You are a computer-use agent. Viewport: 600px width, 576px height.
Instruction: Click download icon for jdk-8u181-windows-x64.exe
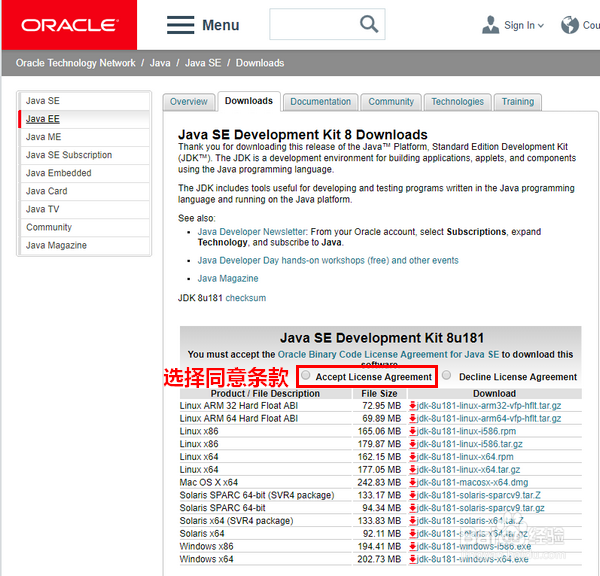pyautogui.click(x=412, y=559)
